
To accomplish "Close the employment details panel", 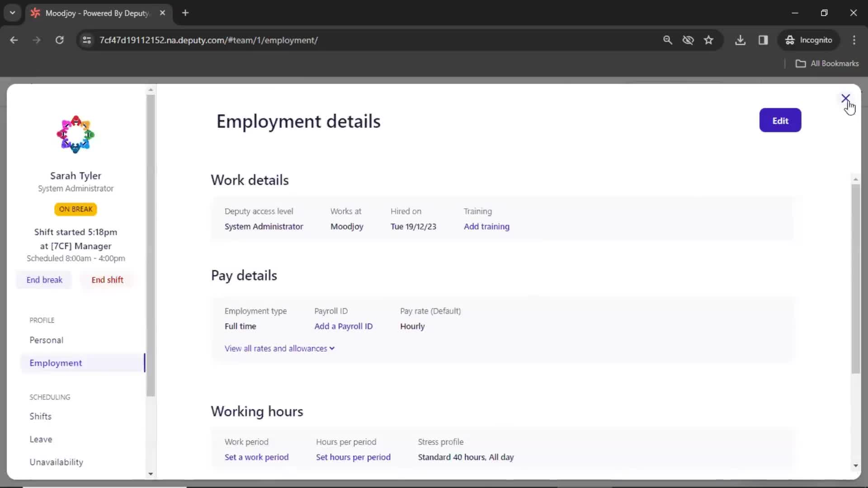I will pyautogui.click(x=845, y=98).
